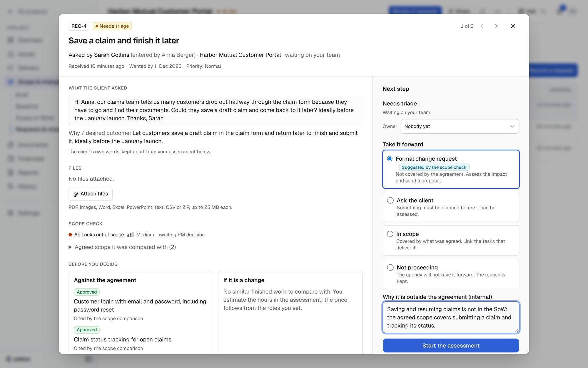Edit the outside-the-agreement reason text box
The width and height of the screenshot is (588, 368).
[x=451, y=317]
